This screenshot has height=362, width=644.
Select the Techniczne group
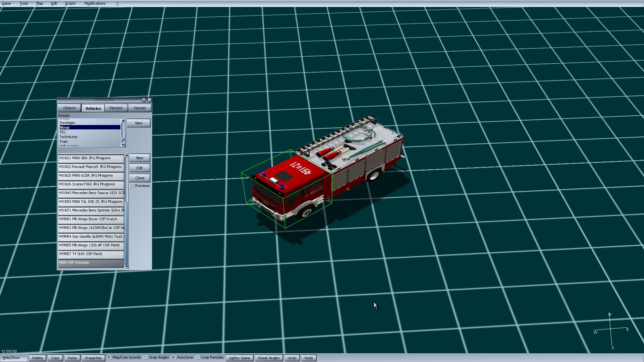[x=90, y=137]
